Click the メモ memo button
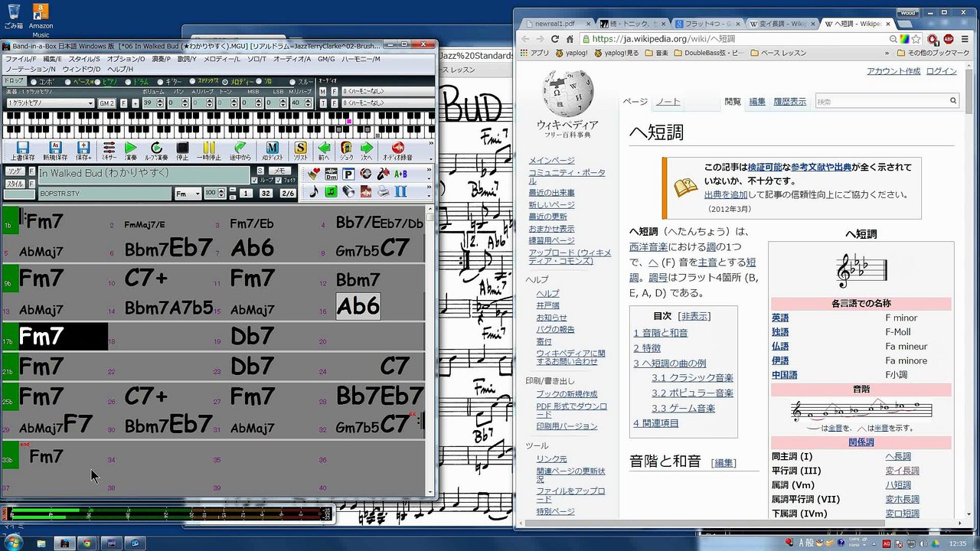 tap(281, 171)
